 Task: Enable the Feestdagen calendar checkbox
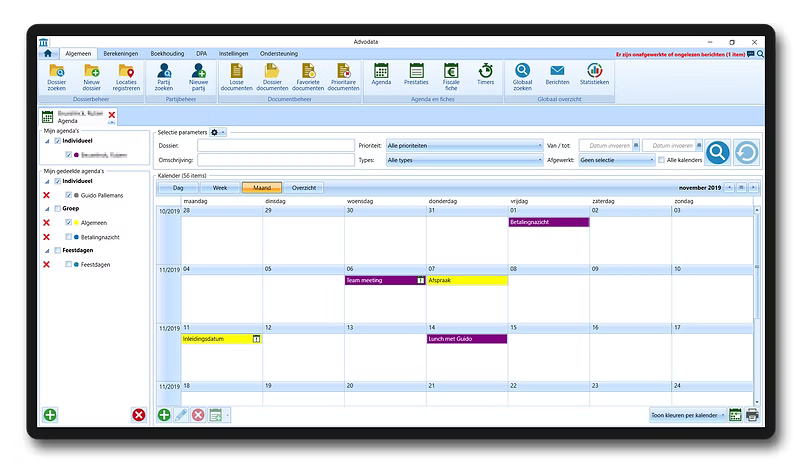click(68, 264)
